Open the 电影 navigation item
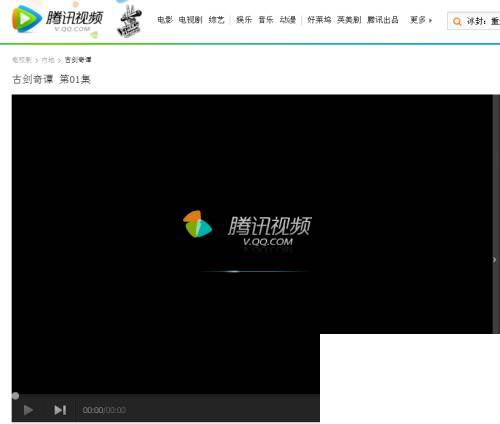This screenshot has height=424, width=500. 165,20
